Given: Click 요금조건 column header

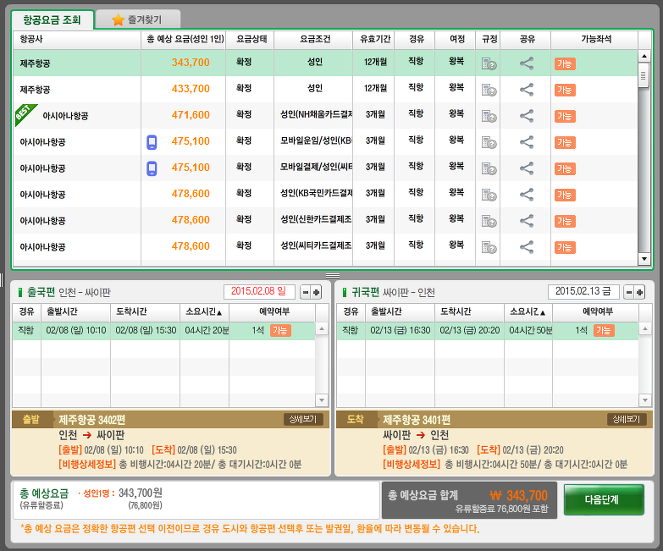Looking at the screenshot, I should (314, 39).
